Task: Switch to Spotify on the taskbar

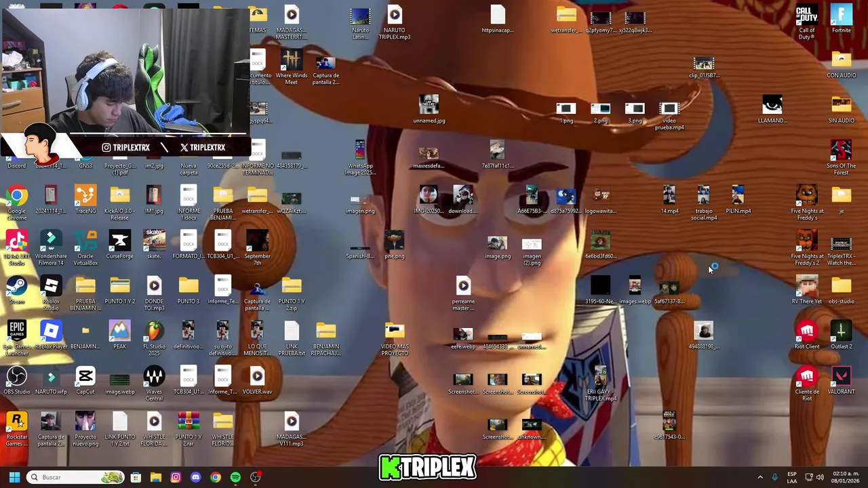Action: [235, 477]
